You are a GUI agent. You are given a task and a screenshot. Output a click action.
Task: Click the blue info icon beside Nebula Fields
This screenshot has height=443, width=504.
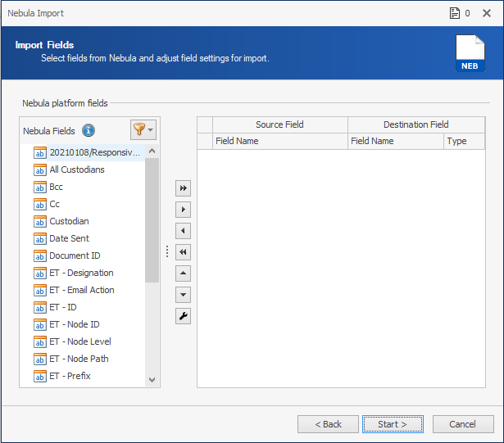tap(89, 130)
